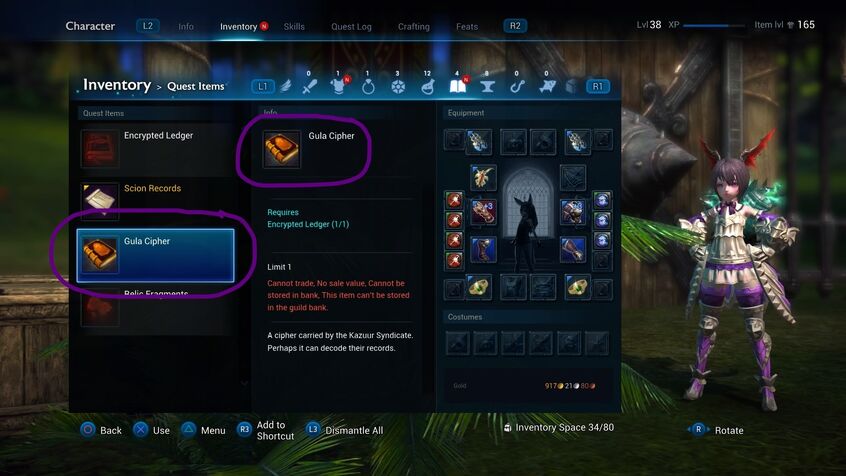Select the Scion Records item

(157, 199)
